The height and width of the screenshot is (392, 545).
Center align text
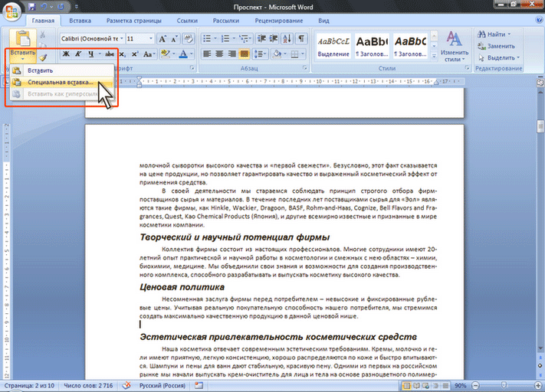tap(219, 54)
